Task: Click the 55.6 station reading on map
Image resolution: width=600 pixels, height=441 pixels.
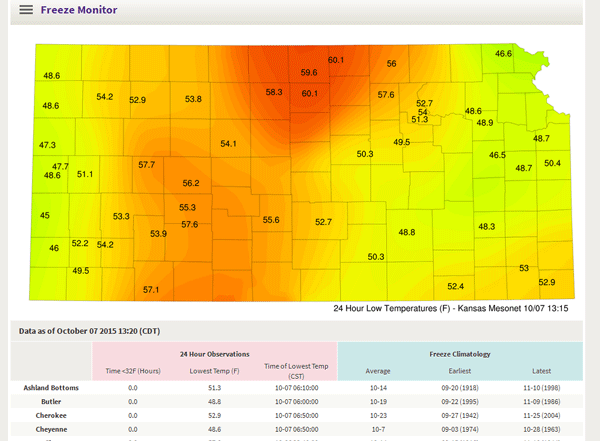Action: tap(271, 220)
